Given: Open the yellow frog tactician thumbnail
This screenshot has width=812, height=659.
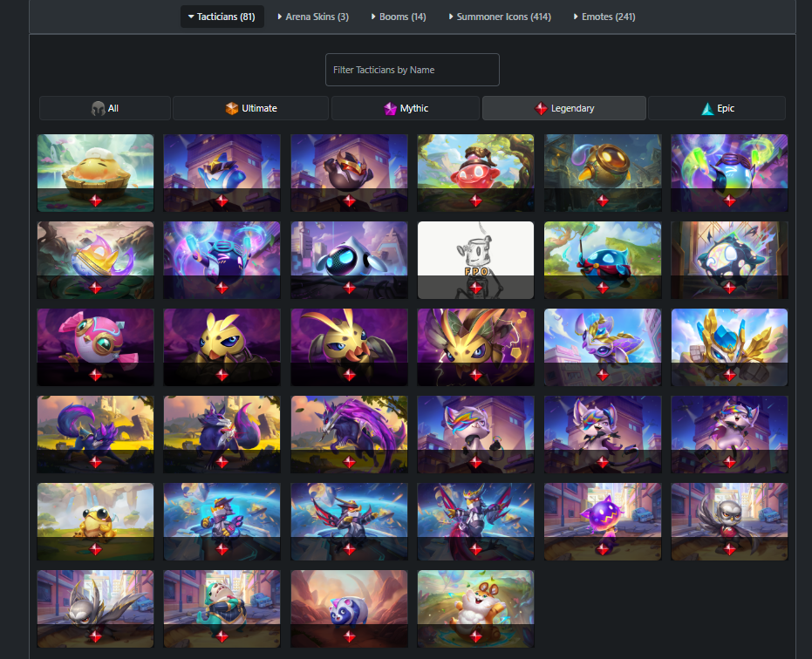Looking at the screenshot, I should coord(95,522).
